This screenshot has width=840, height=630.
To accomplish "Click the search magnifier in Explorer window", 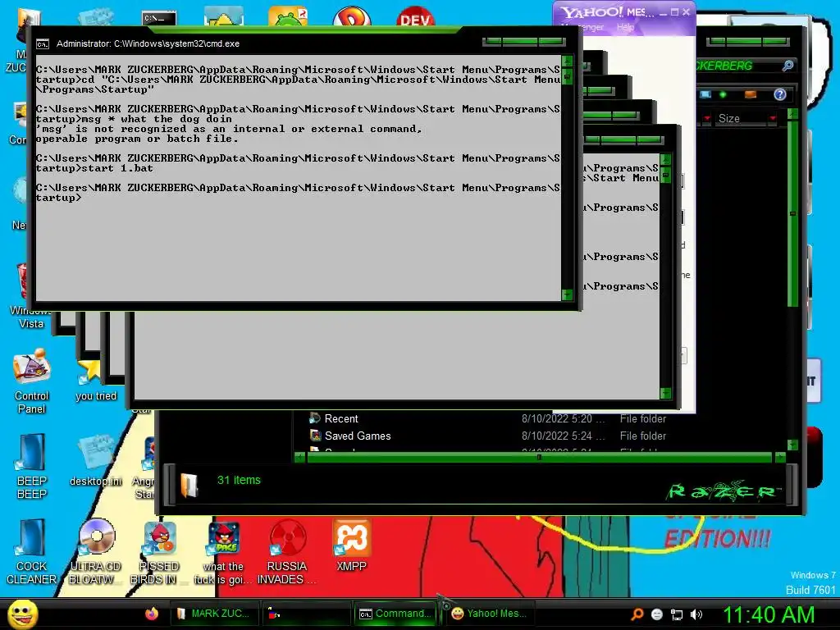I will click(787, 66).
